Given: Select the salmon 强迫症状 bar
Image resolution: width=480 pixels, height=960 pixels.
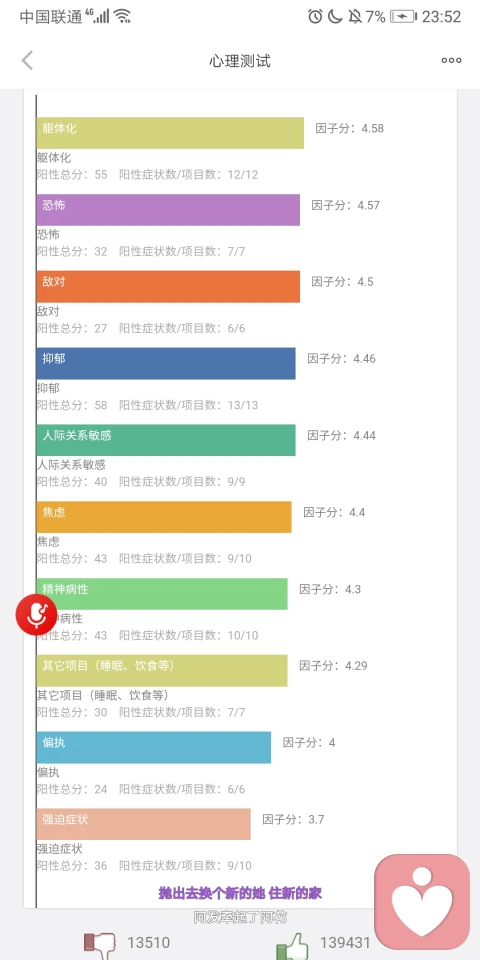Looking at the screenshot, I should 144,824.
